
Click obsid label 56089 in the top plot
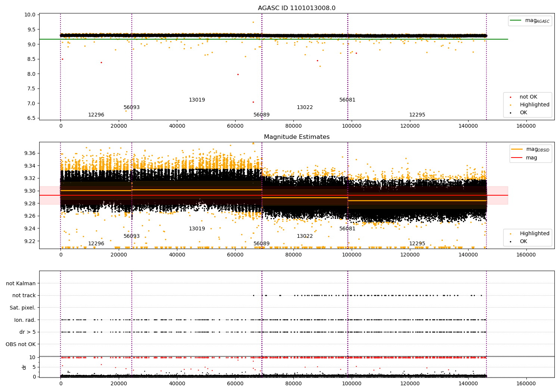pyautogui.click(x=261, y=115)
